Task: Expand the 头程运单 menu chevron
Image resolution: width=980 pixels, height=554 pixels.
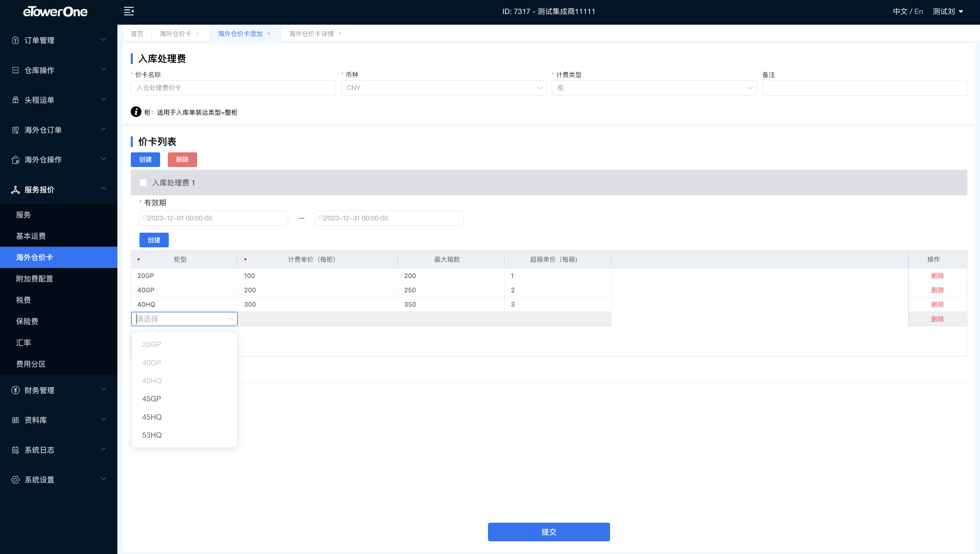Action: point(103,99)
